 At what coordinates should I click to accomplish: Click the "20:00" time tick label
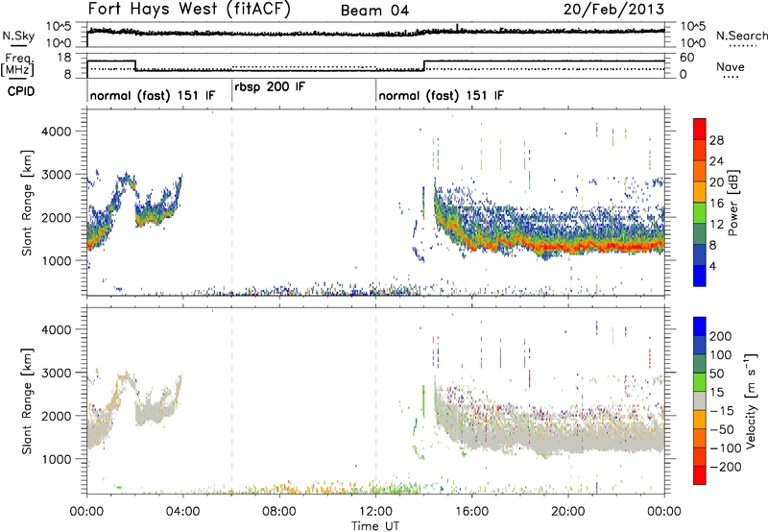click(x=567, y=512)
